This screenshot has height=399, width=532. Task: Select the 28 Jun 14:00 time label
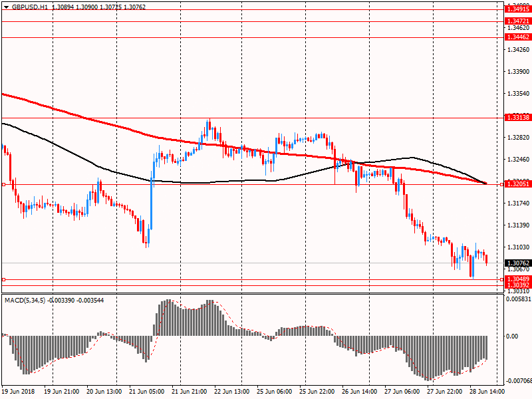[x=487, y=392]
